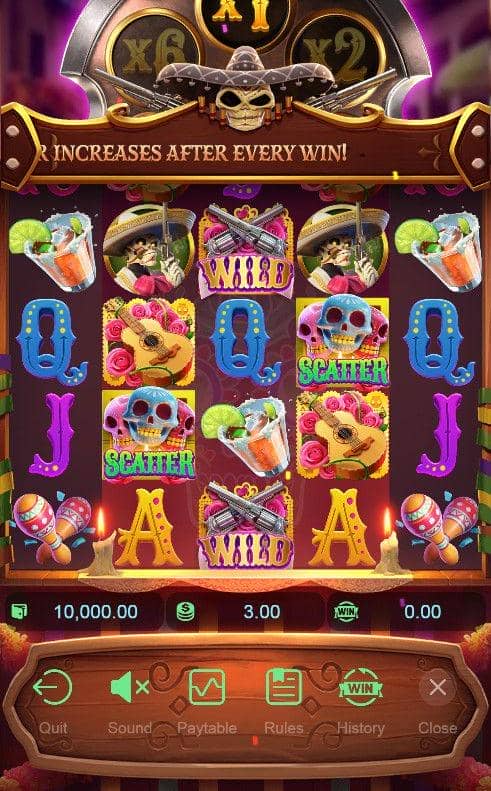
Task: Click the SCATTER skull in second reel
Action: coord(148,435)
